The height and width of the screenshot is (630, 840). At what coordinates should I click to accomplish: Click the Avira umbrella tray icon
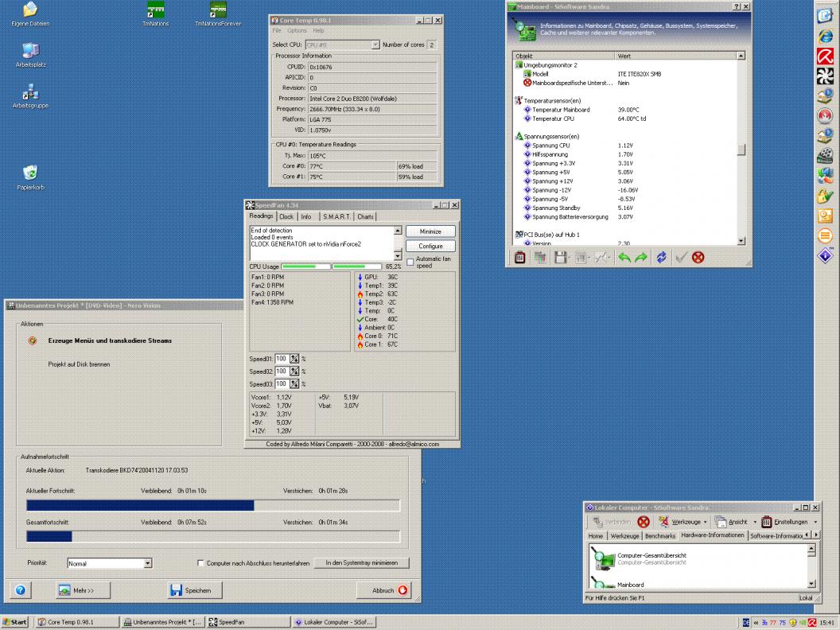click(x=812, y=623)
